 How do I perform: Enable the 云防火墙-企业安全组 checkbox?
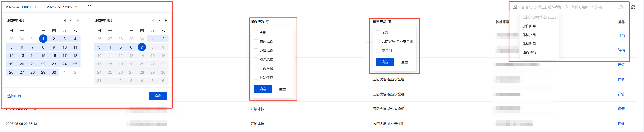pyautogui.click(x=378, y=41)
